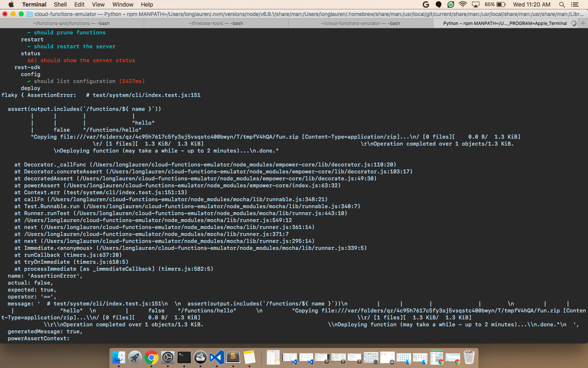Open Notes app from the Dock
The height and width of the screenshot is (368, 588).
coord(249,357)
